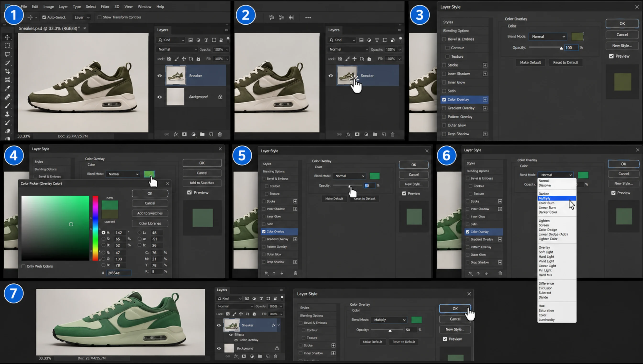The image size is (643, 364).
Task: Click trash icon in Layers panel showing Effects
Action: (x=276, y=356)
